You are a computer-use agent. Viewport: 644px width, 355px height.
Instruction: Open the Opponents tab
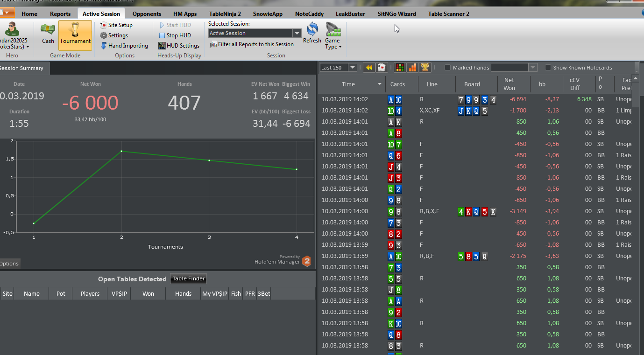click(x=147, y=14)
